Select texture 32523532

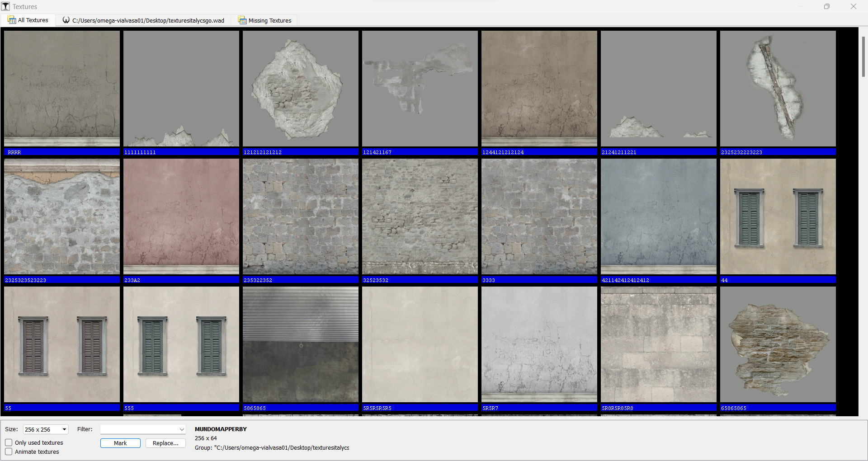pos(420,216)
